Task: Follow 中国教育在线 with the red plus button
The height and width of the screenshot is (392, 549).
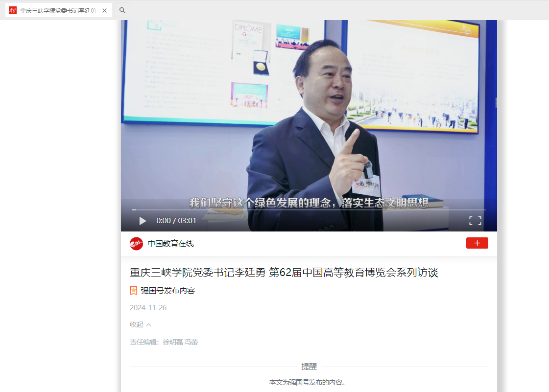Action: 477,243
